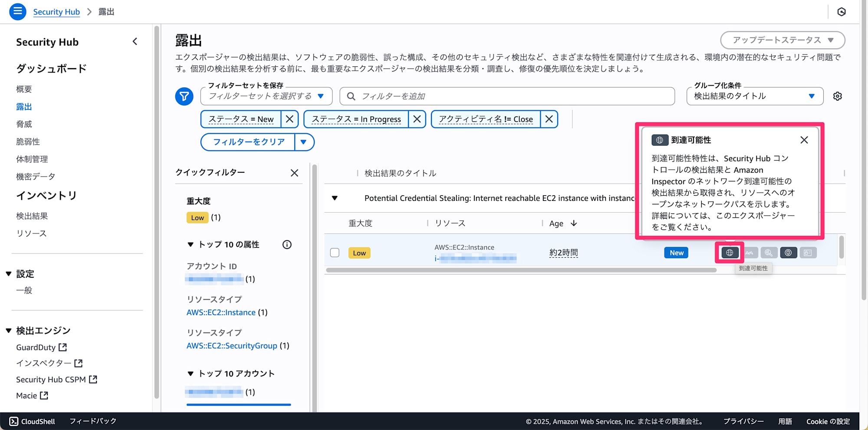The width and height of the screenshot is (868, 430).
Task: Go to 脆弱性 in sidebar
Action: (x=28, y=141)
